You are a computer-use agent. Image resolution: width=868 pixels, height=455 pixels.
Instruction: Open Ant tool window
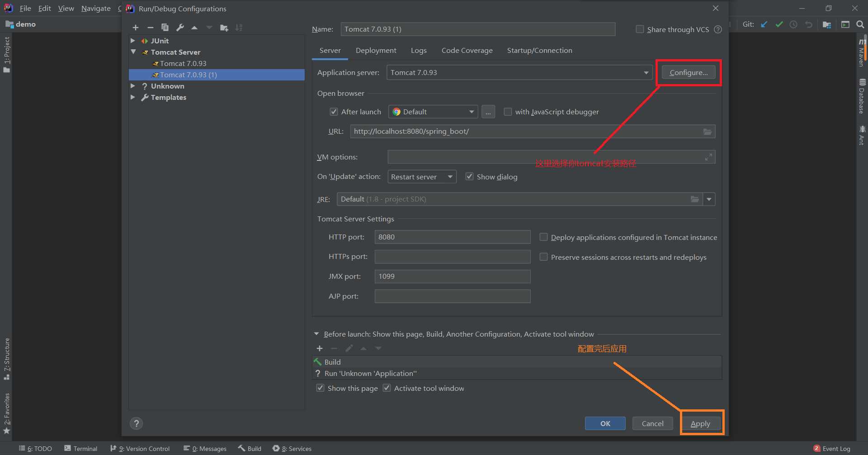tap(862, 135)
